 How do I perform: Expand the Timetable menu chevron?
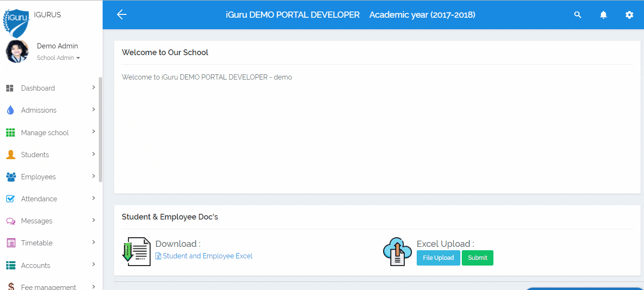coord(94,242)
